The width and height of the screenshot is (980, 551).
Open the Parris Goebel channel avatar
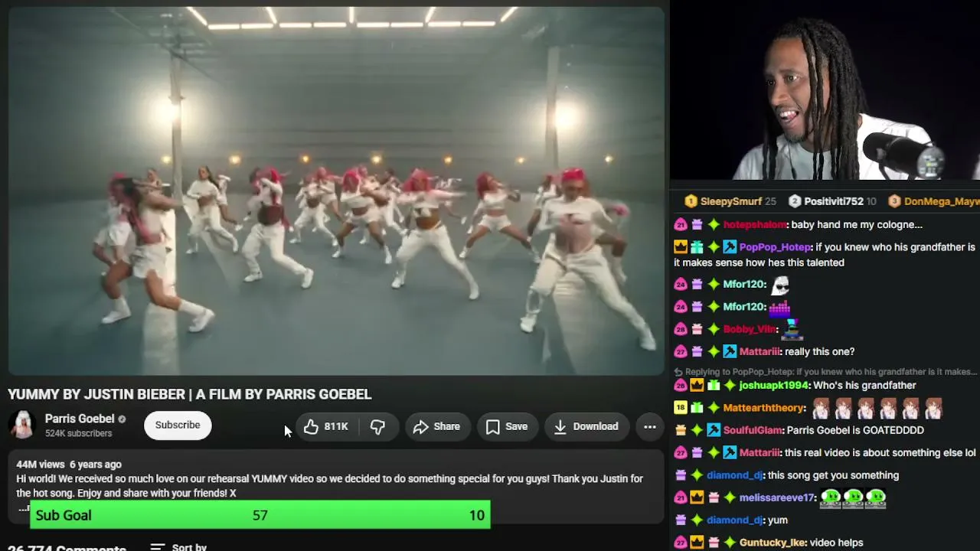pos(22,425)
